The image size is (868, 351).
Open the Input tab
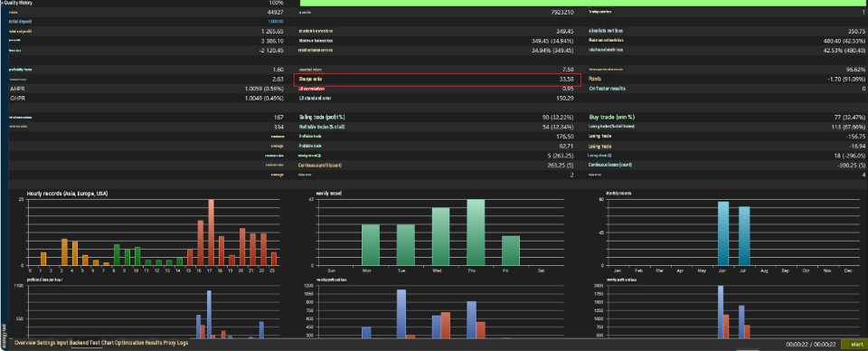[x=62, y=343]
